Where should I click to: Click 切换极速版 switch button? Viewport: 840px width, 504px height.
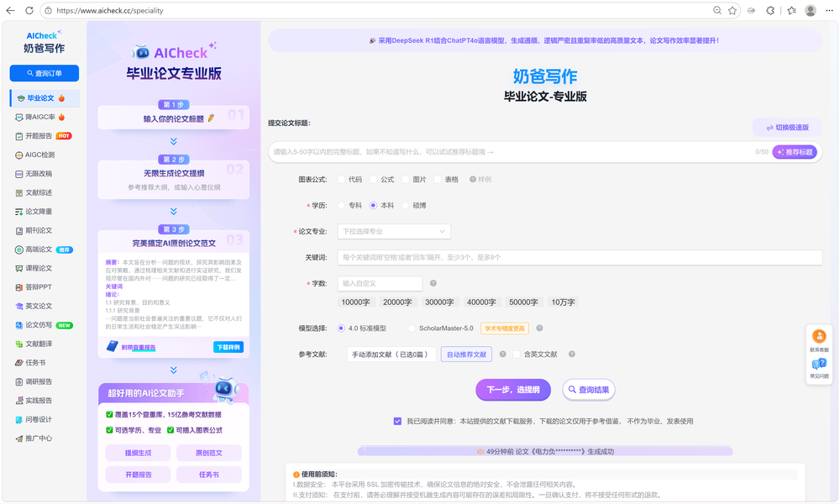point(787,128)
